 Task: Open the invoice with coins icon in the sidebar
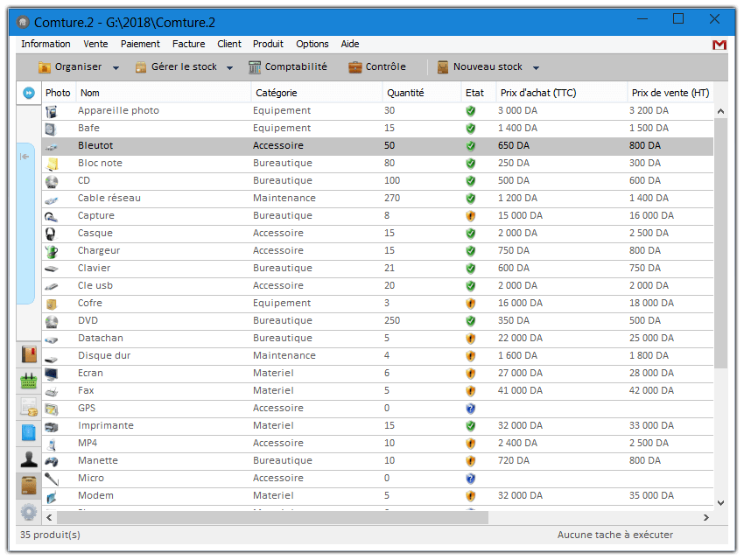(x=27, y=407)
